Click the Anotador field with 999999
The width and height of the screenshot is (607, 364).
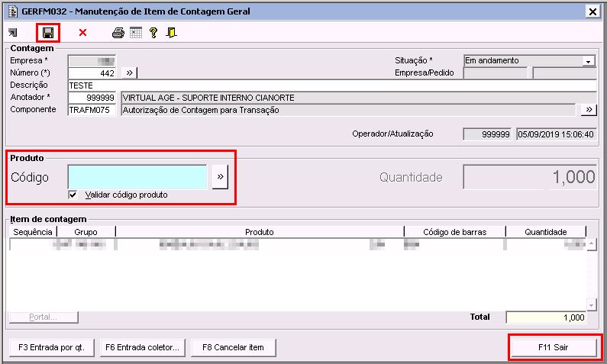(92, 98)
